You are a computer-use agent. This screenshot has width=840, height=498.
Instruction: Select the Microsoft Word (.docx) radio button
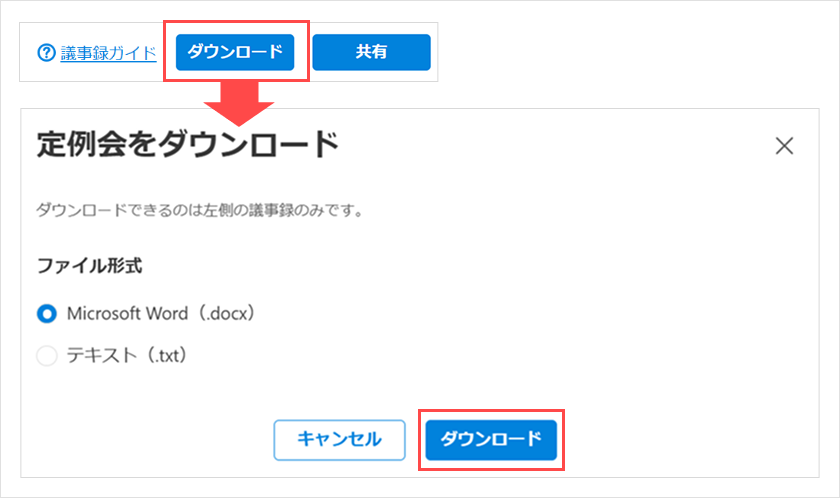47,314
